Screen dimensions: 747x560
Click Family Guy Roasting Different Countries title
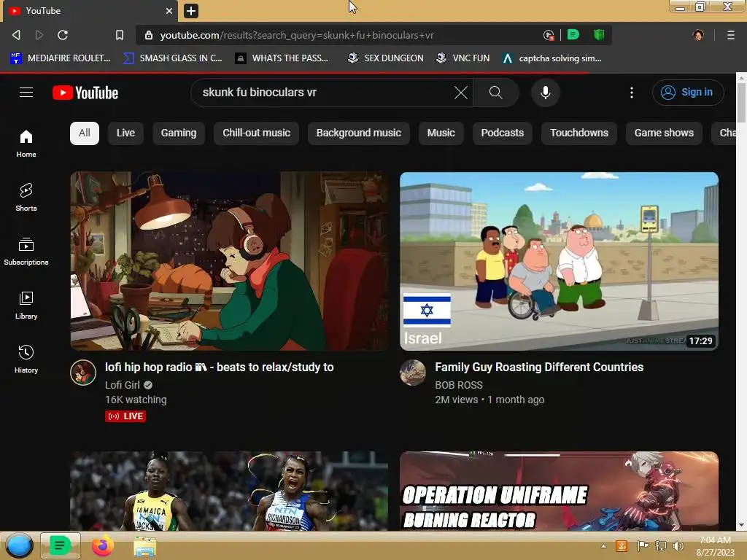pyautogui.click(x=539, y=367)
